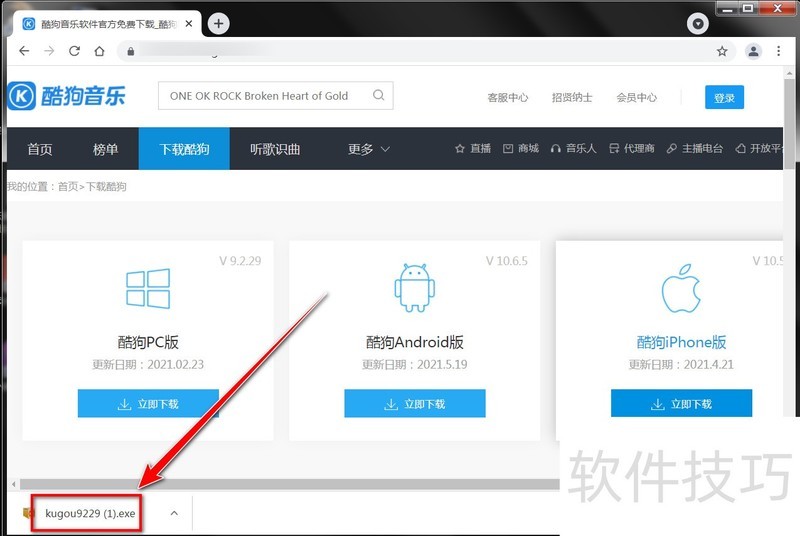
Task: Open downloaded file kugou9229 (1).exe
Action: click(90, 514)
